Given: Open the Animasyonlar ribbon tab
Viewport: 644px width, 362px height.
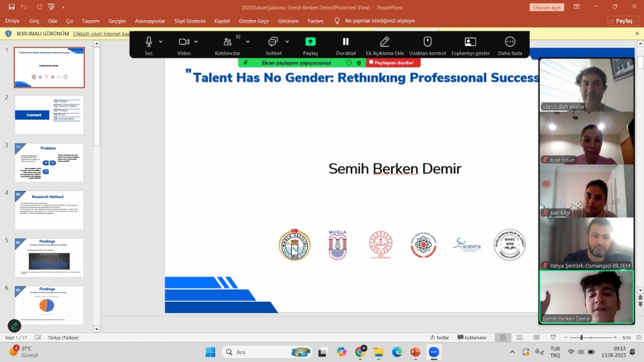Looking at the screenshot, I should tap(150, 21).
